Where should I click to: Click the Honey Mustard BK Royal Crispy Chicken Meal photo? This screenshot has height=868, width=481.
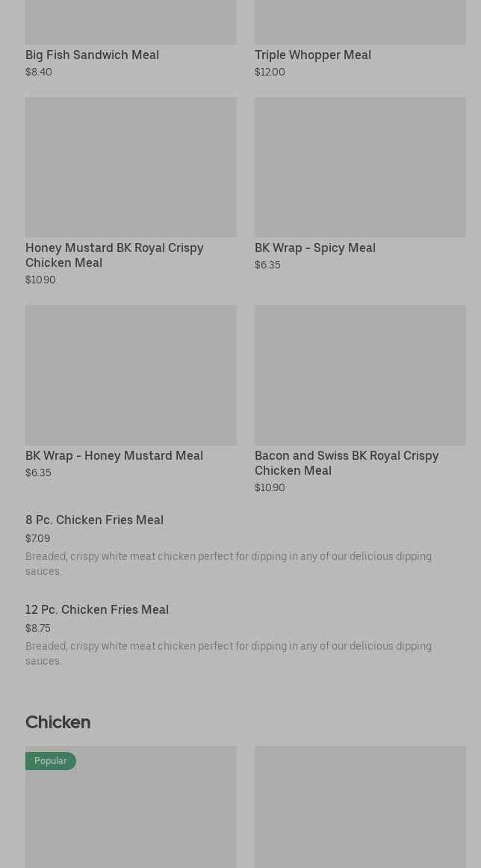(131, 167)
